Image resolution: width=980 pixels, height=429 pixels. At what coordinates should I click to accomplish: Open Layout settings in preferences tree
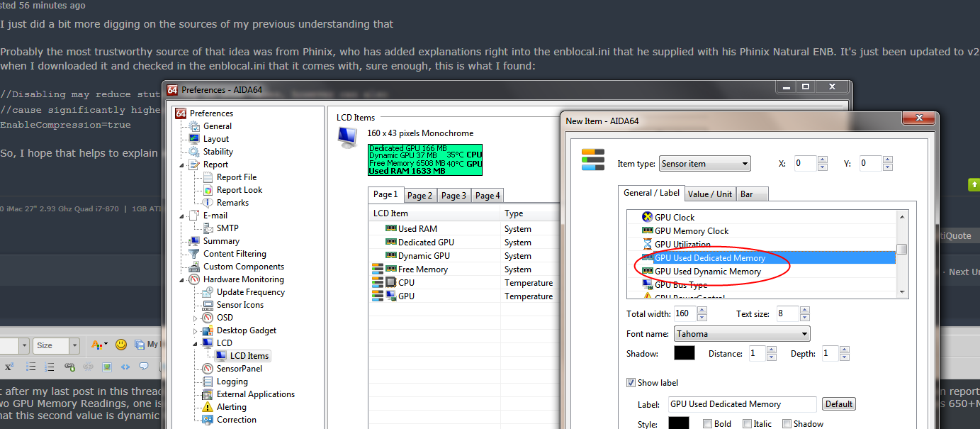(x=216, y=139)
